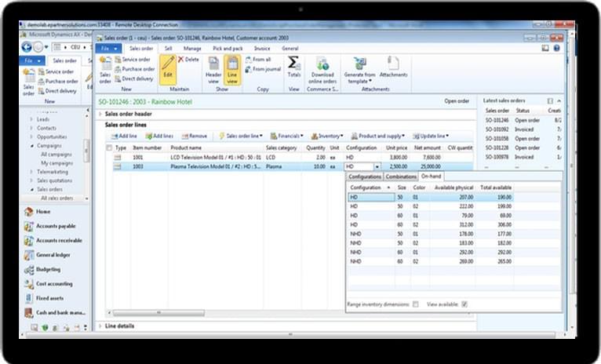
Task: Open the Totals sigma icon
Action: [x=293, y=63]
